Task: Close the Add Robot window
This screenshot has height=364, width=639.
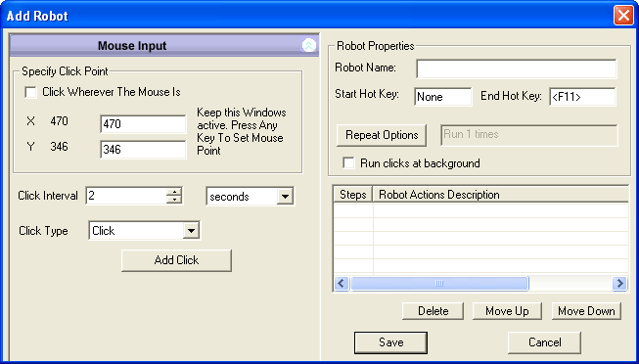Action: pos(623,16)
